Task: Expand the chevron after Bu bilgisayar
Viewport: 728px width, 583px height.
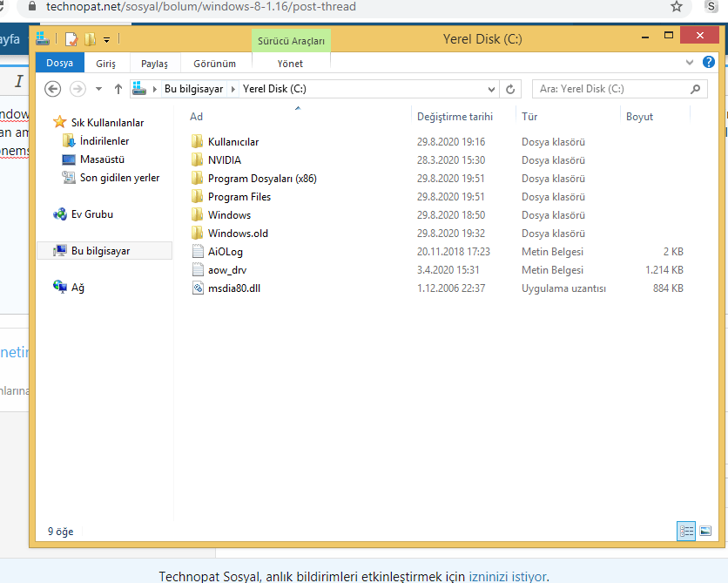Action: point(233,89)
